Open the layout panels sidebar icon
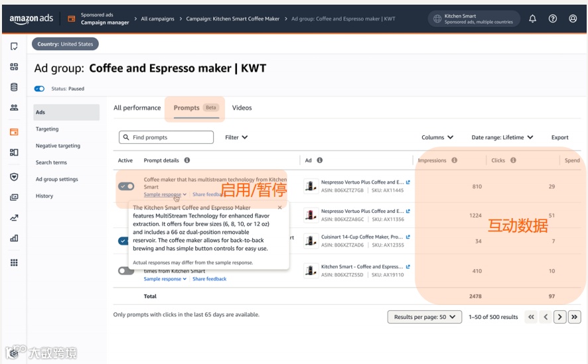Viewport: 588px width, 364px height. [x=14, y=152]
